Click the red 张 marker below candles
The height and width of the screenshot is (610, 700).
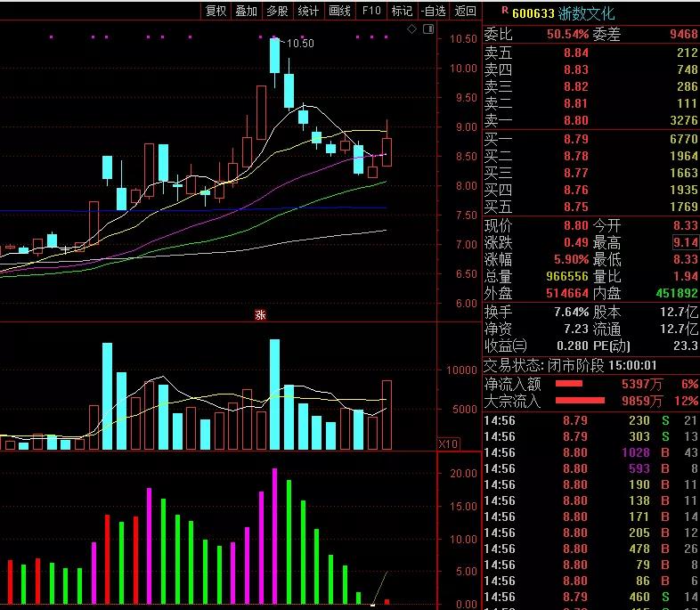(x=260, y=315)
